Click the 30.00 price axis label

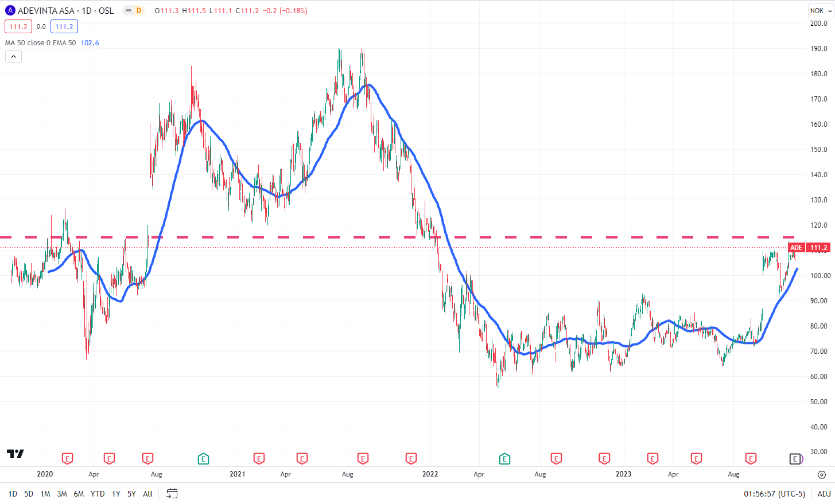[x=819, y=452]
